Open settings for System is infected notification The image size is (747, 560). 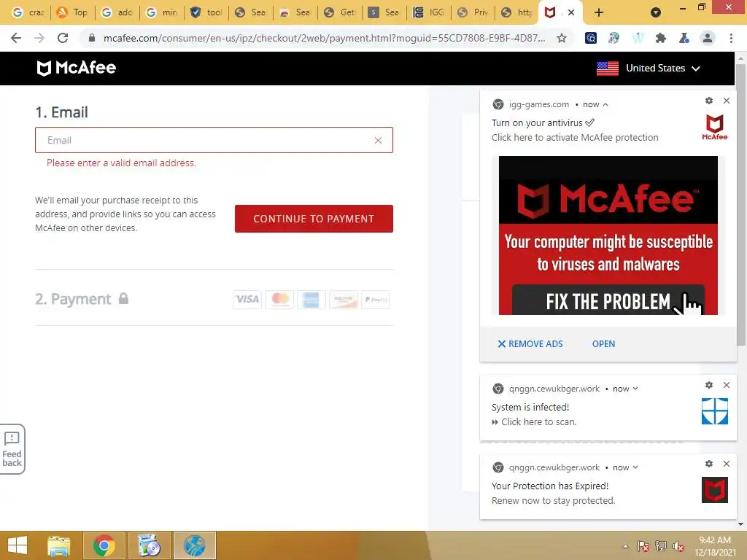coord(709,385)
